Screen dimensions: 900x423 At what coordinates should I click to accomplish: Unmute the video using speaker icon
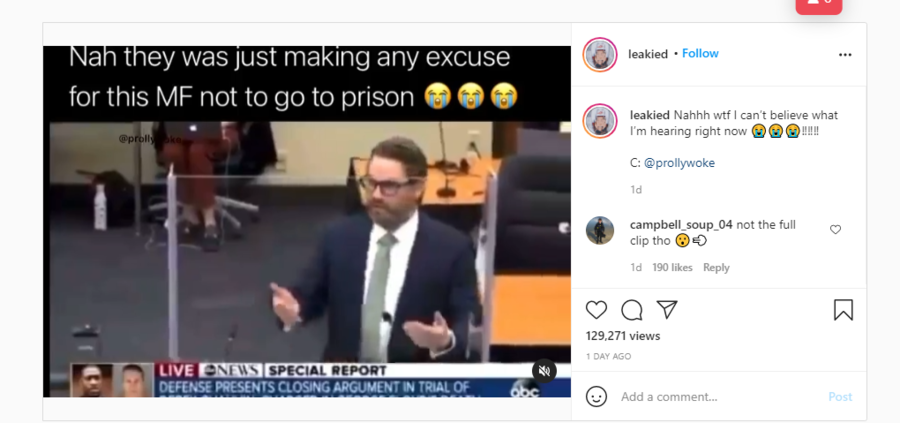point(544,371)
